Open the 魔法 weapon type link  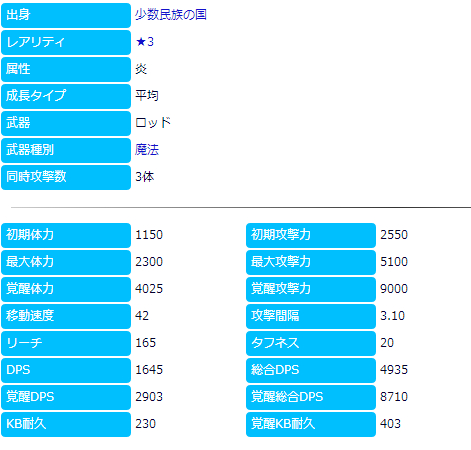coord(147,150)
